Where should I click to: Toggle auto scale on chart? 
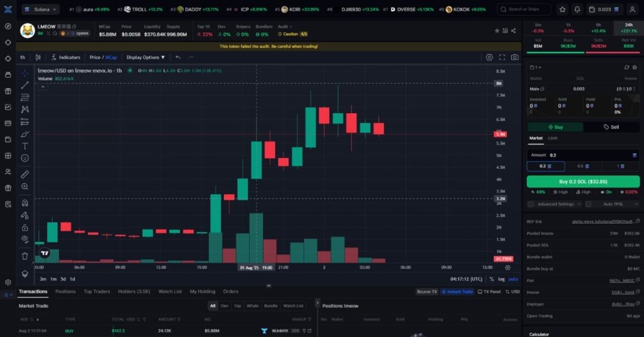click(x=513, y=279)
